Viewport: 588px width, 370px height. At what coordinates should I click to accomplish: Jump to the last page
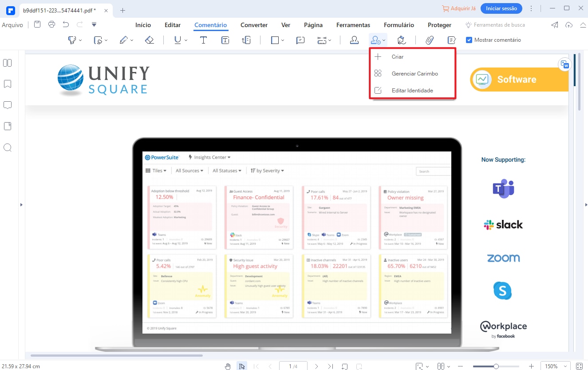(331, 366)
